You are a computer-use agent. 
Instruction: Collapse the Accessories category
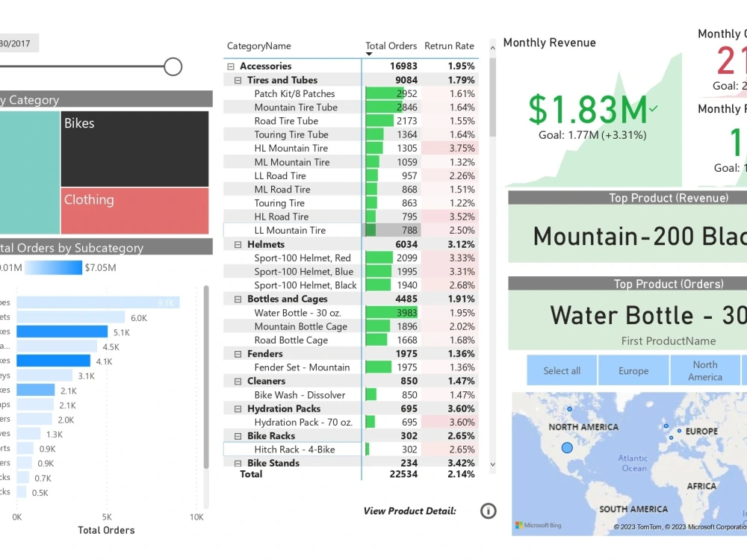(x=229, y=66)
